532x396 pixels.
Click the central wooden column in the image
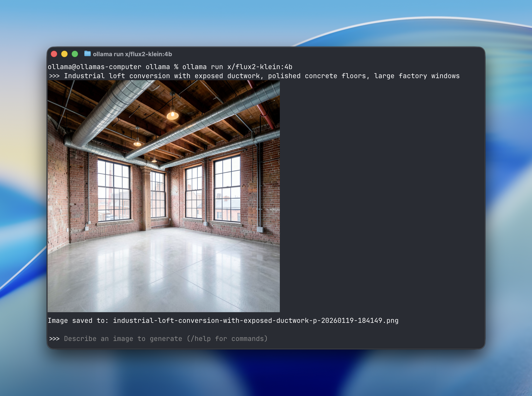point(146,199)
